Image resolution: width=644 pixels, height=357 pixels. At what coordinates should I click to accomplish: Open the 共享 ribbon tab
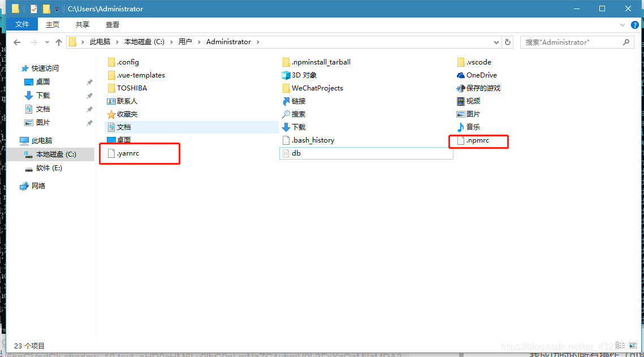click(x=82, y=25)
